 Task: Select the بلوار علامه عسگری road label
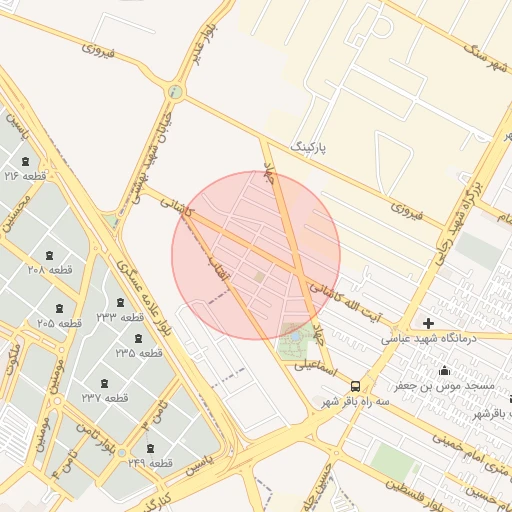[x=144, y=298]
